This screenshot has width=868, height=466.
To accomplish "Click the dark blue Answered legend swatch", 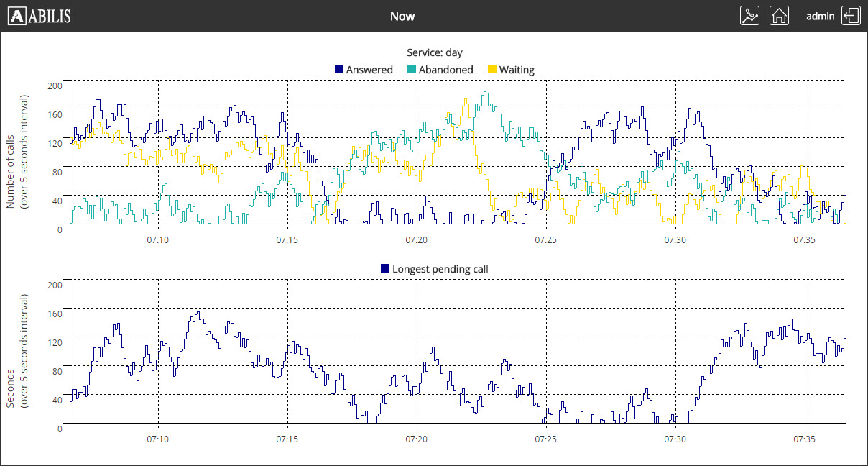I will click(339, 70).
